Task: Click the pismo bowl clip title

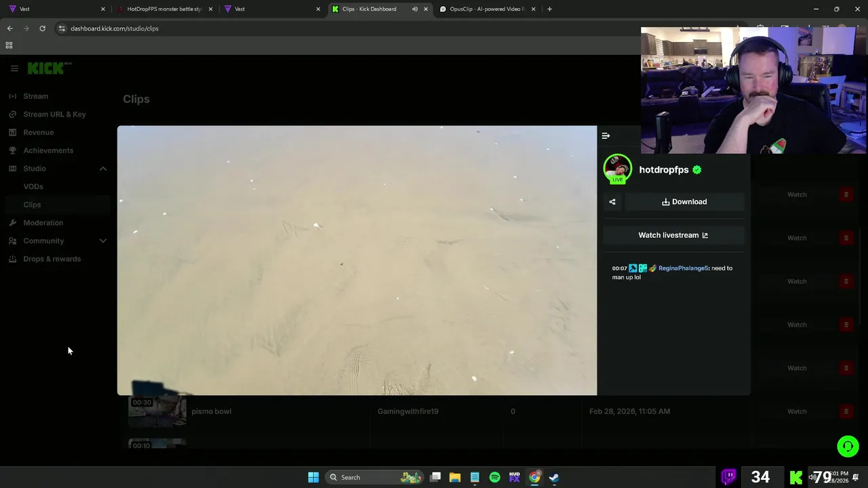Action: pos(212,411)
